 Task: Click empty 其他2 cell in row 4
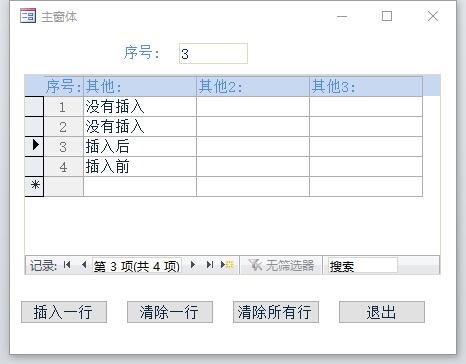[253, 166]
